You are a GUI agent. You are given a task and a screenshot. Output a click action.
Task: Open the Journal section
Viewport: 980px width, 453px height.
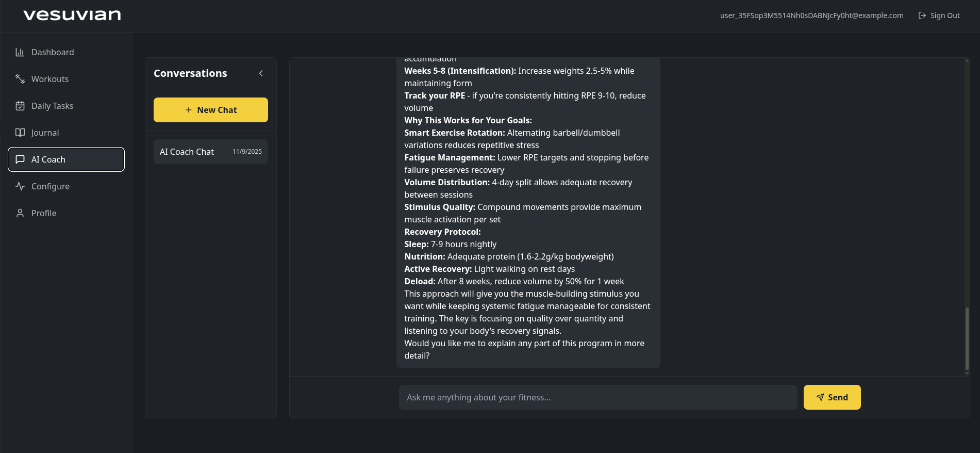click(x=45, y=133)
